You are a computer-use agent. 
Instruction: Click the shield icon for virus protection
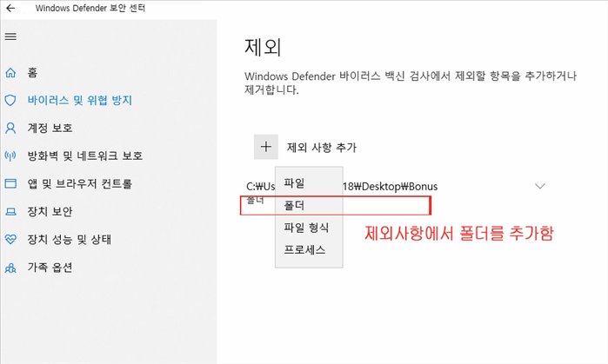click(x=10, y=100)
